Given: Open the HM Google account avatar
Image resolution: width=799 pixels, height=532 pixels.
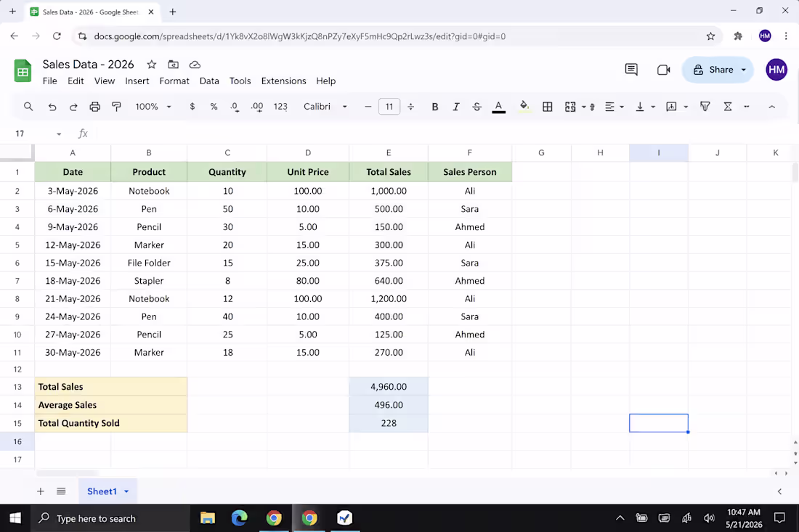Looking at the screenshot, I should click(776, 70).
